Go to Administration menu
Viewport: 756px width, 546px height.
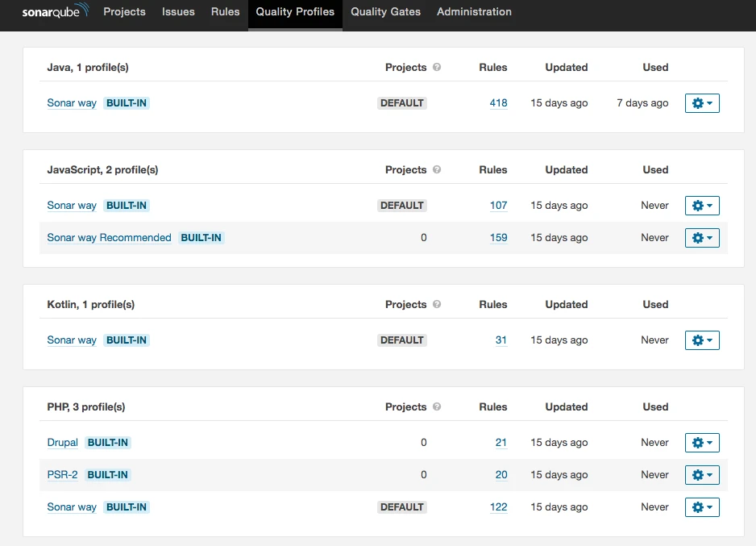pyautogui.click(x=474, y=11)
